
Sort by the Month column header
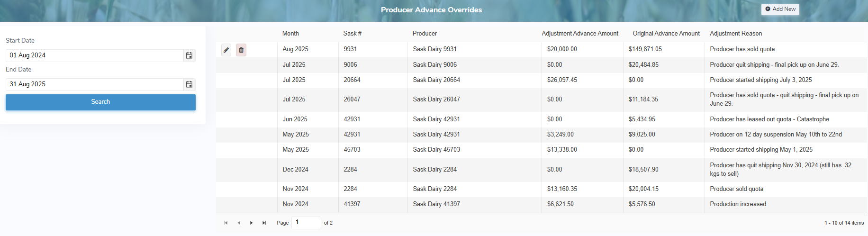pos(290,34)
